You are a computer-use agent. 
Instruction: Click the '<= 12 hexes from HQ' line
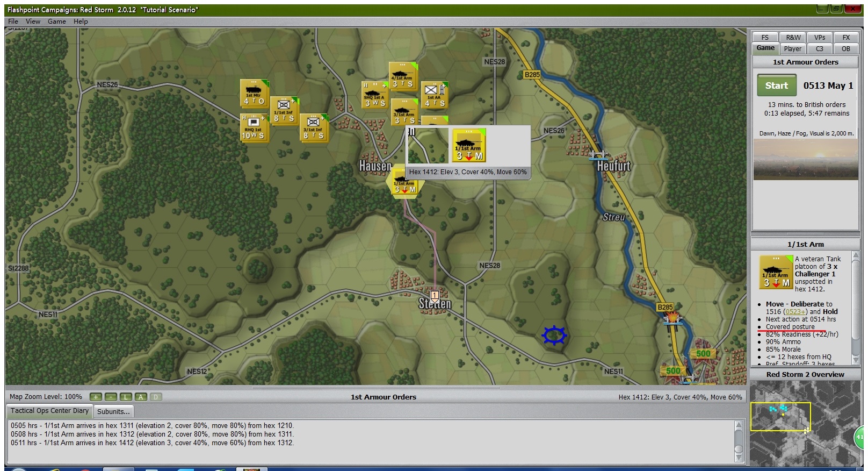click(798, 357)
